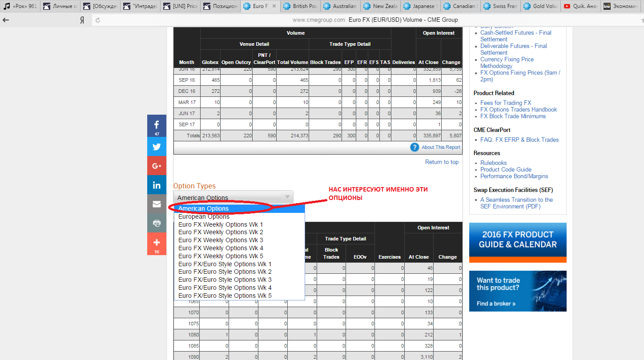Open Deliverable Futures - Final Settlement link
The width and height of the screenshot is (644, 360).
pos(514,49)
